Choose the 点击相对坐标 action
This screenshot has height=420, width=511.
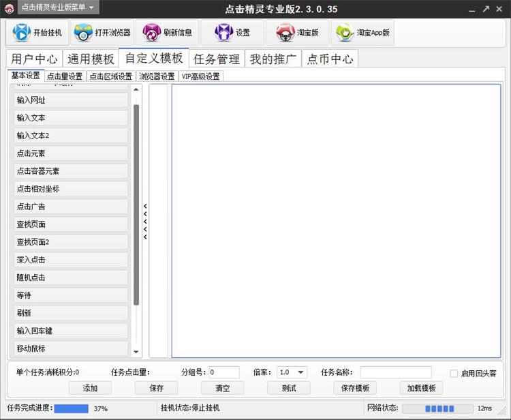pyautogui.click(x=71, y=188)
